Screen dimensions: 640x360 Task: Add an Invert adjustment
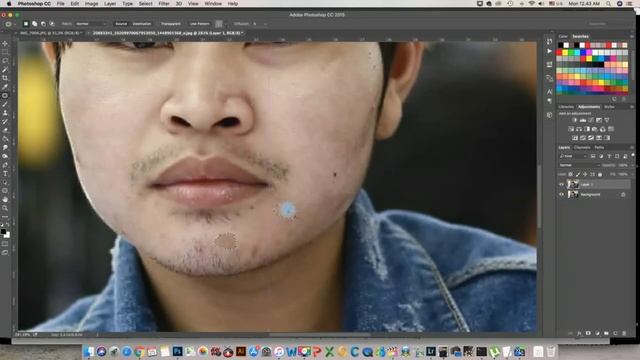pyautogui.click(x=575, y=138)
